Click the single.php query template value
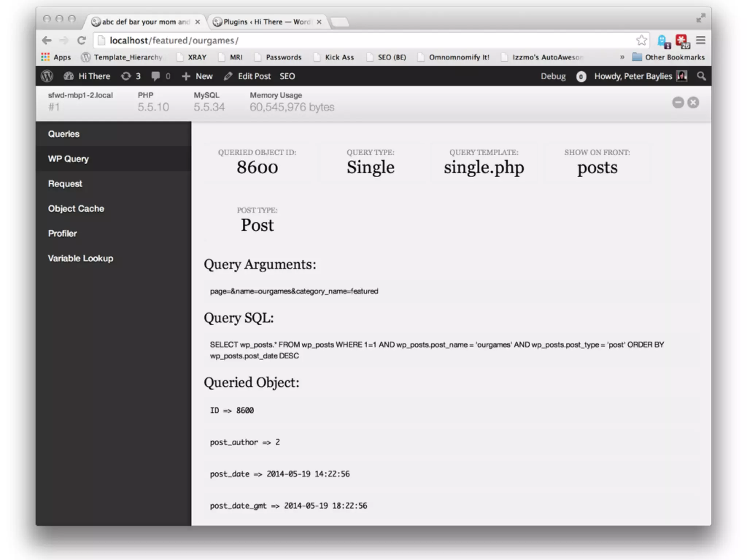 point(484,167)
